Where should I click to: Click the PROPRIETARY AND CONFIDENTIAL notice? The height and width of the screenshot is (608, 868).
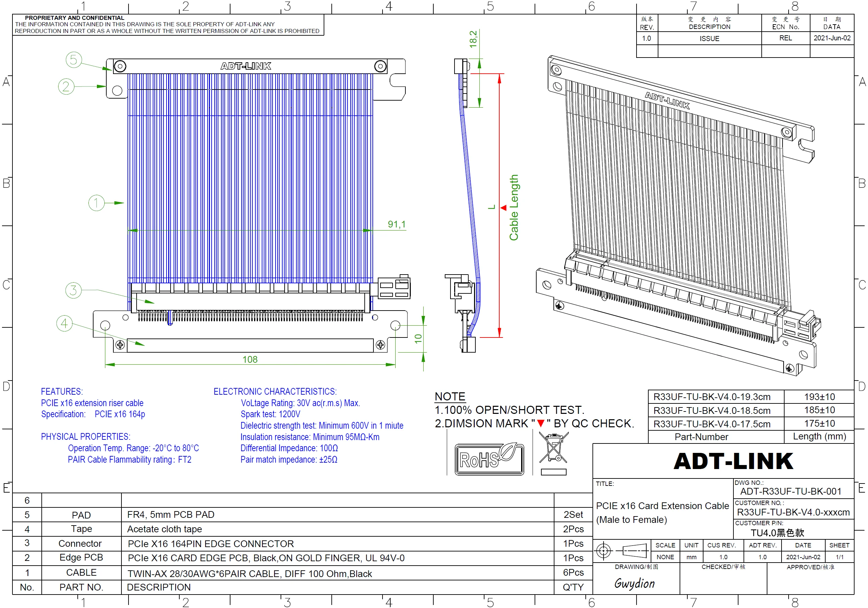click(x=74, y=18)
